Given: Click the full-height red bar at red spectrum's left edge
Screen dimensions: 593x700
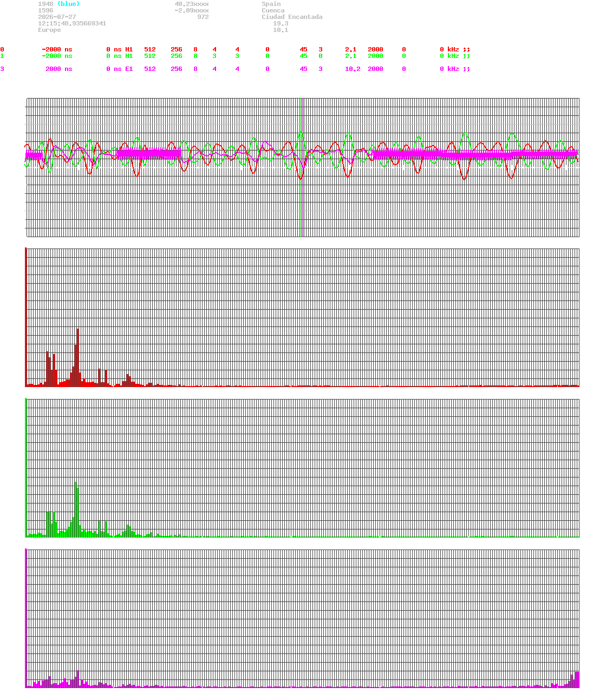Looking at the screenshot, I should pyautogui.click(x=25, y=317).
